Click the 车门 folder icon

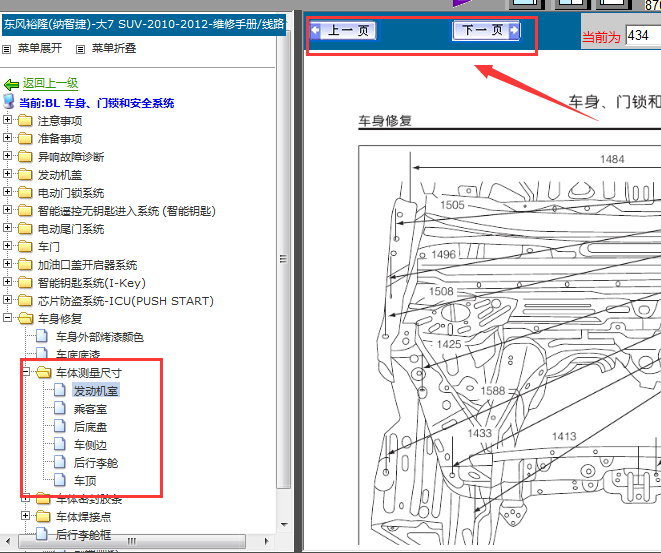click(25, 246)
